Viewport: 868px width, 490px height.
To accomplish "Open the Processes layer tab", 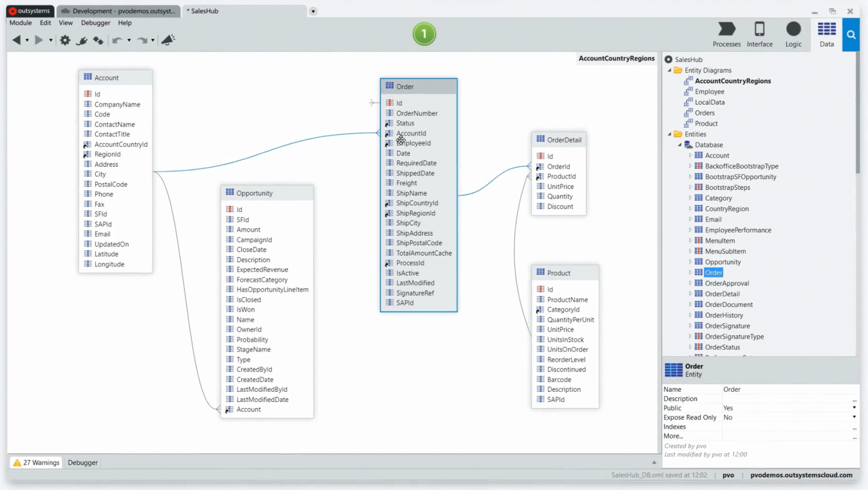I will (x=727, y=34).
